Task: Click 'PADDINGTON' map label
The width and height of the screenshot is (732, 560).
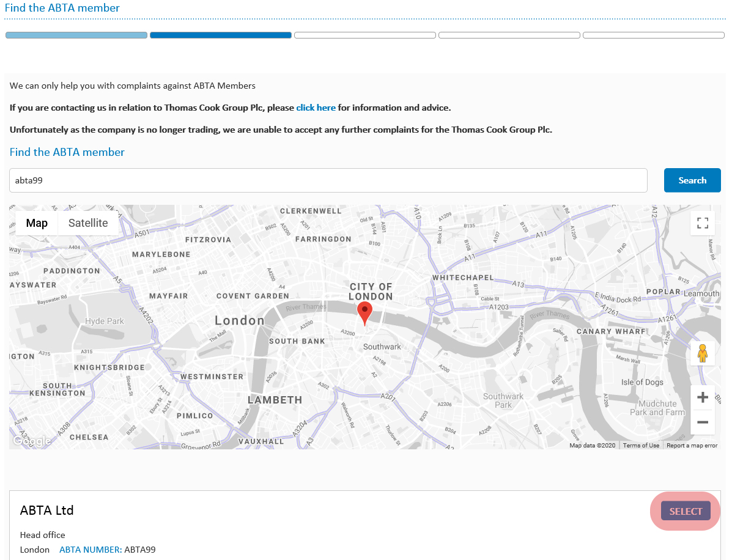Action: point(72,271)
